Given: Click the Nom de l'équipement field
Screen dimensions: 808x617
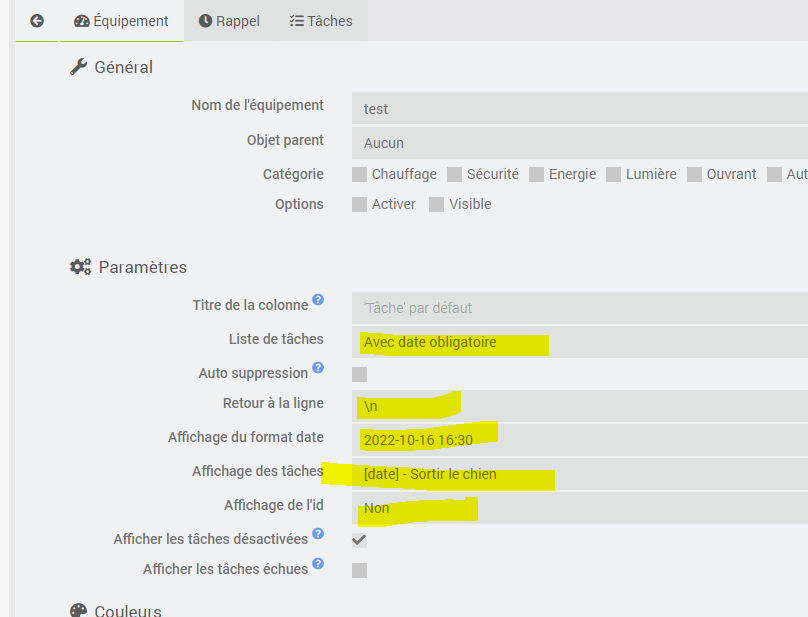Looking at the screenshot, I should tap(580, 109).
